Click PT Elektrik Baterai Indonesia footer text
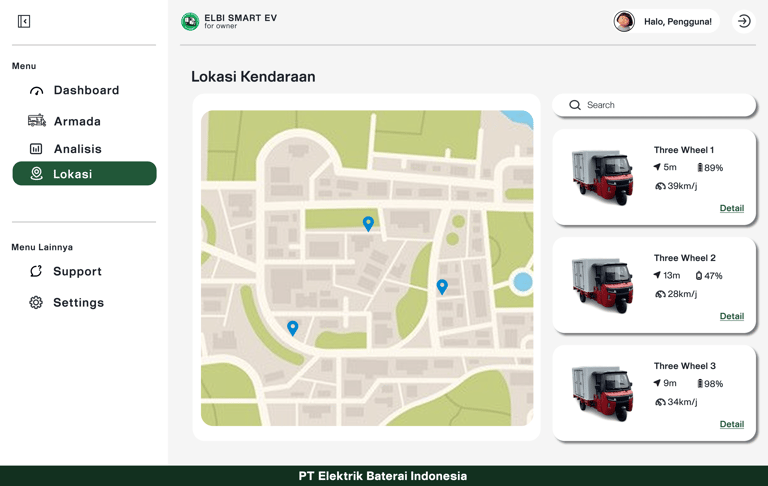This screenshot has height=486, width=768. click(383, 476)
